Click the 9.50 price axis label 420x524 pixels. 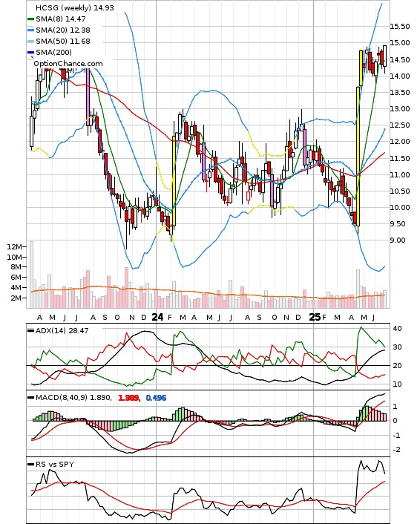pos(398,224)
